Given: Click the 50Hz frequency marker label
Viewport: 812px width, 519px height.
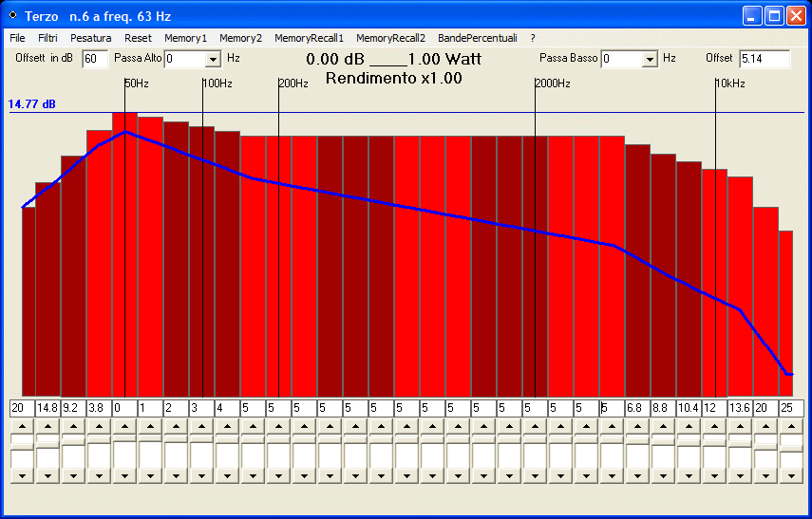Looking at the screenshot, I should click(x=137, y=83).
